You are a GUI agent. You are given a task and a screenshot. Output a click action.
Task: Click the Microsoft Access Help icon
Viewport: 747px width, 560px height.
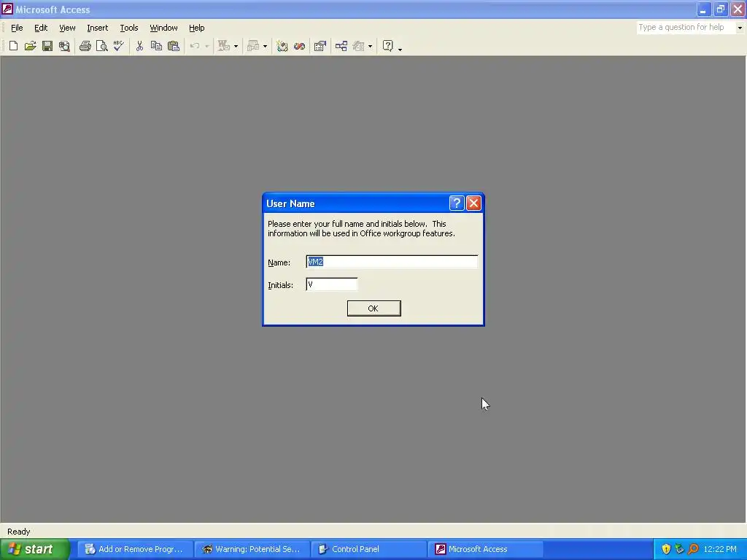[x=388, y=46]
